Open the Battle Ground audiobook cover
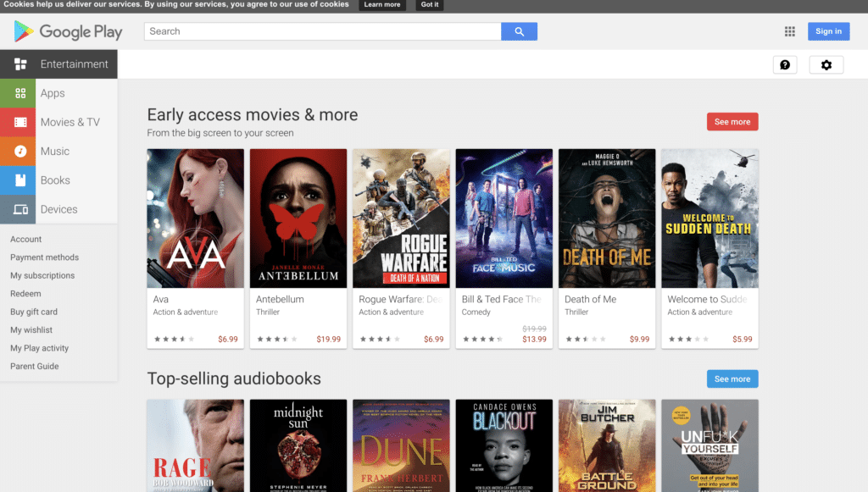This screenshot has width=868, height=492. tap(607, 445)
